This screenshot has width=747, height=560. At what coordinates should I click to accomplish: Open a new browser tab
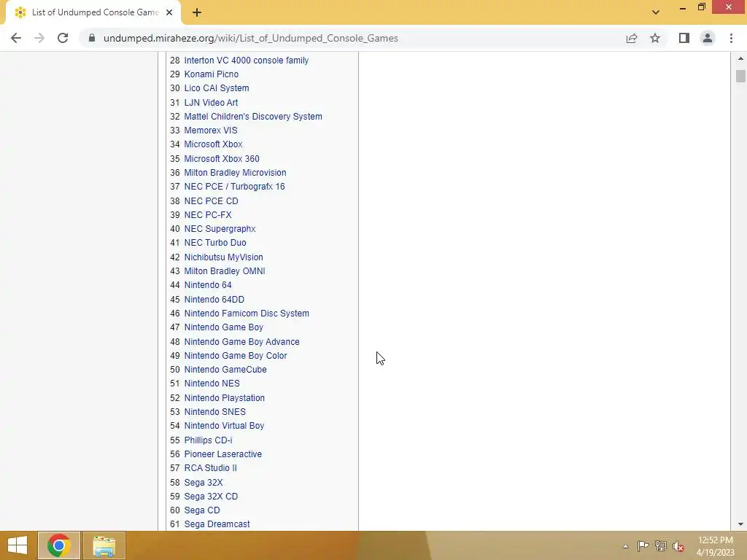point(197,12)
